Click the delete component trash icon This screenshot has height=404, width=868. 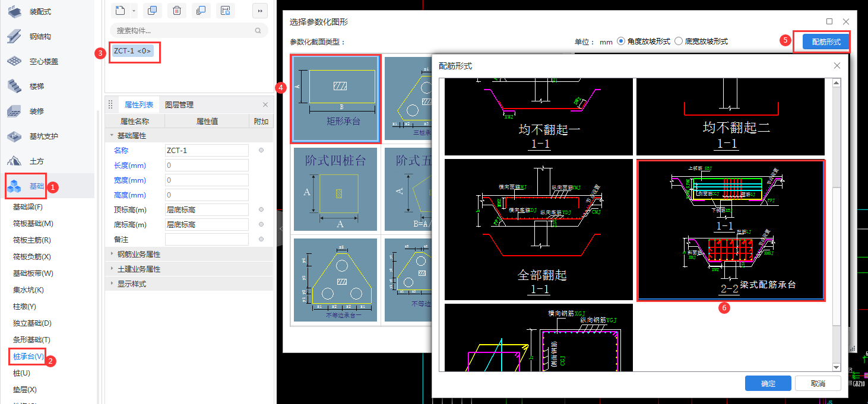[x=177, y=10]
